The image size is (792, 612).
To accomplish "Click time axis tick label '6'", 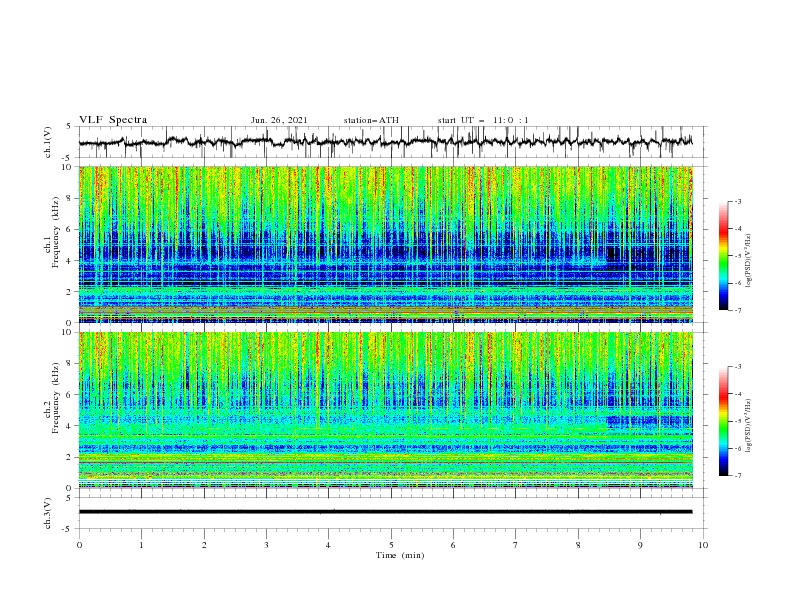I will pyautogui.click(x=453, y=545).
